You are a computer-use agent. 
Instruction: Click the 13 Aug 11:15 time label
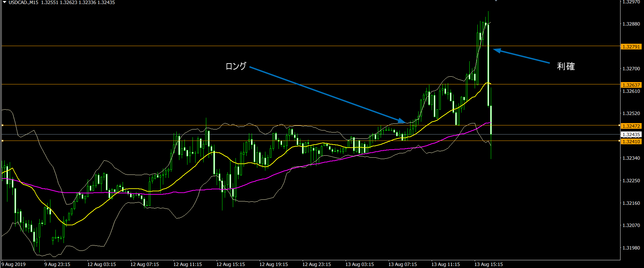[x=446, y=264]
